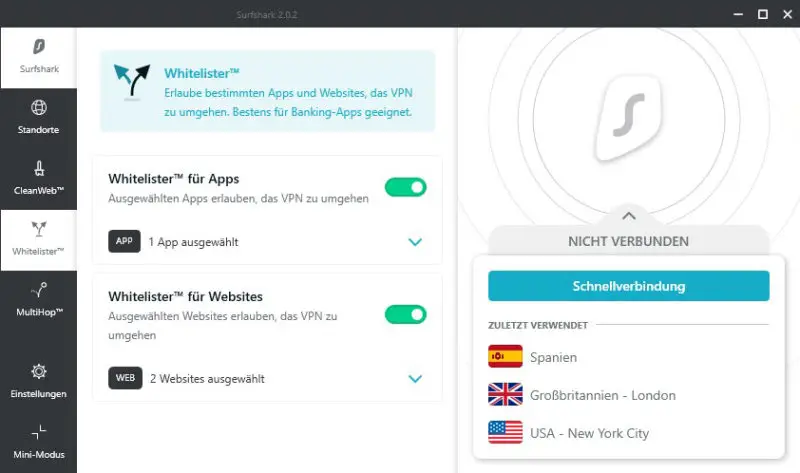Click the 'Whitelister™ für Websites' heading
Screen dimensions: 800x473
click(x=185, y=296)
